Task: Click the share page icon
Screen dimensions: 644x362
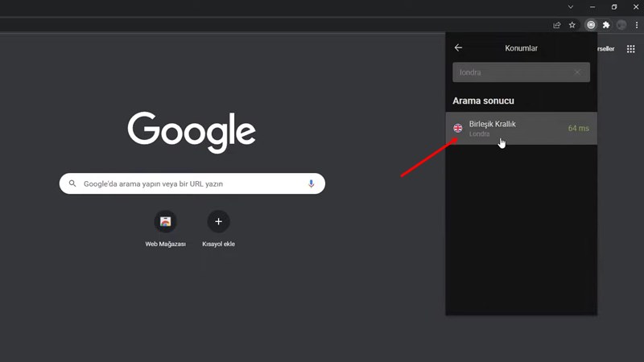Action: pos(557,25)
